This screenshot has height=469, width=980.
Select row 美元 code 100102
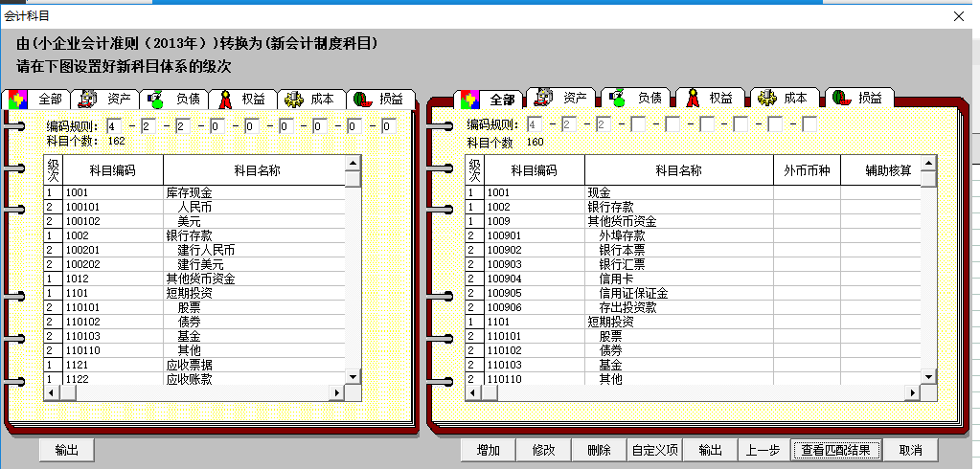(x=194, y=221)
